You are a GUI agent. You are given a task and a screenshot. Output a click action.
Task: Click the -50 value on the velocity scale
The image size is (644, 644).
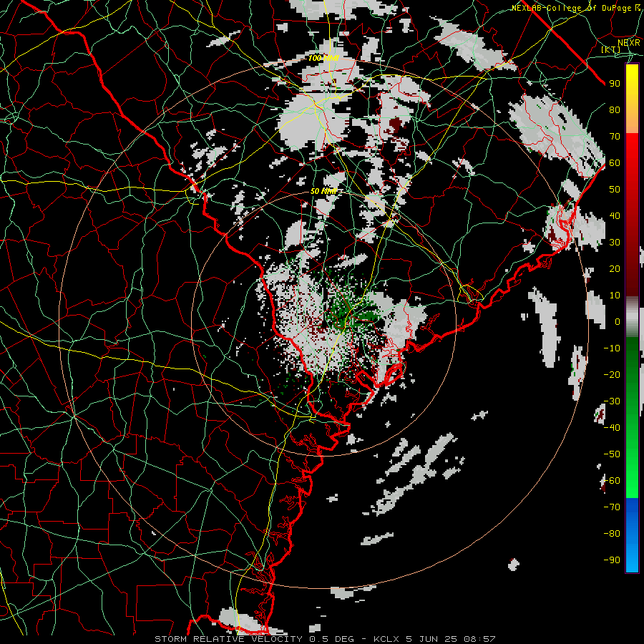click(612, 454)
